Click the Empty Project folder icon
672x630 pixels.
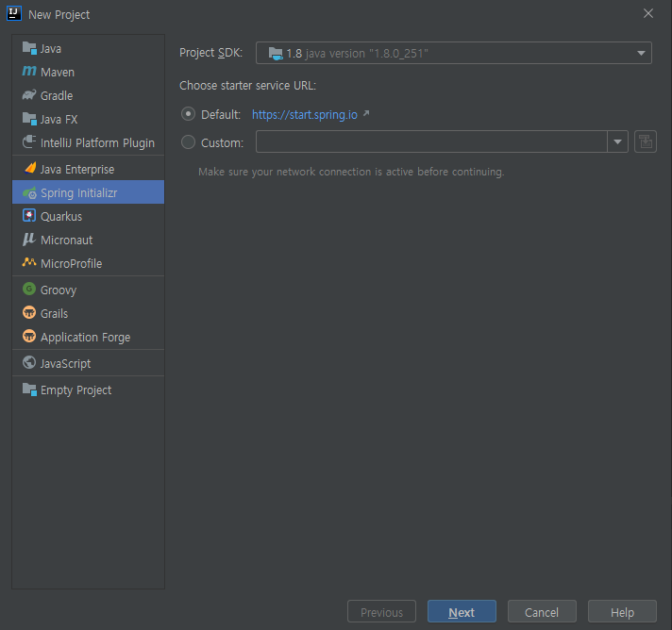click(x=29, y=390)
